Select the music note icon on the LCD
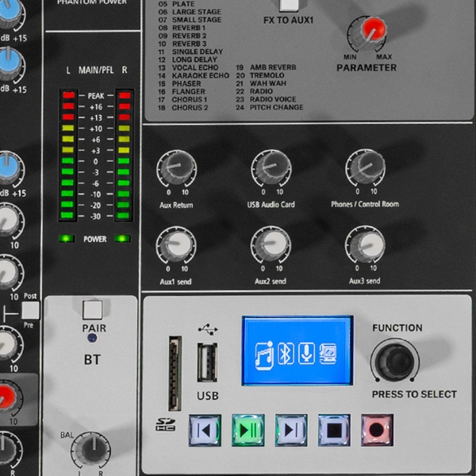The image size is (476, 476). 264,355
